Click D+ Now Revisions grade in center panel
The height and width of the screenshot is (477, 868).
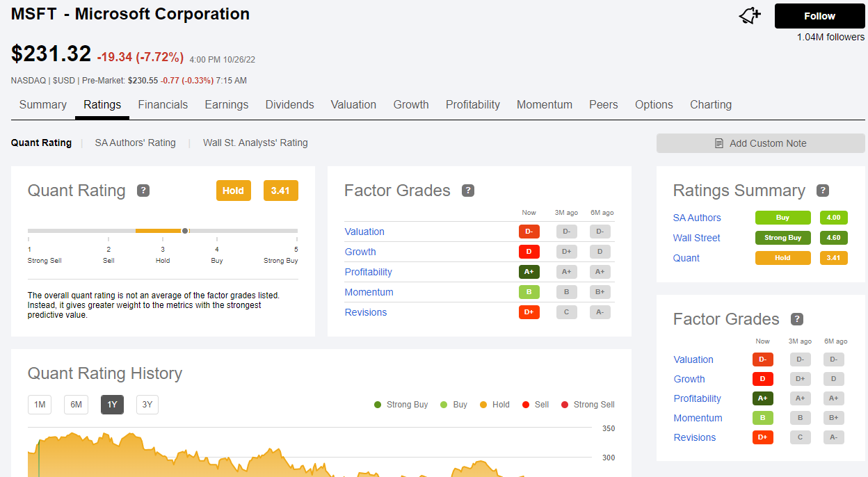(529, 312)
